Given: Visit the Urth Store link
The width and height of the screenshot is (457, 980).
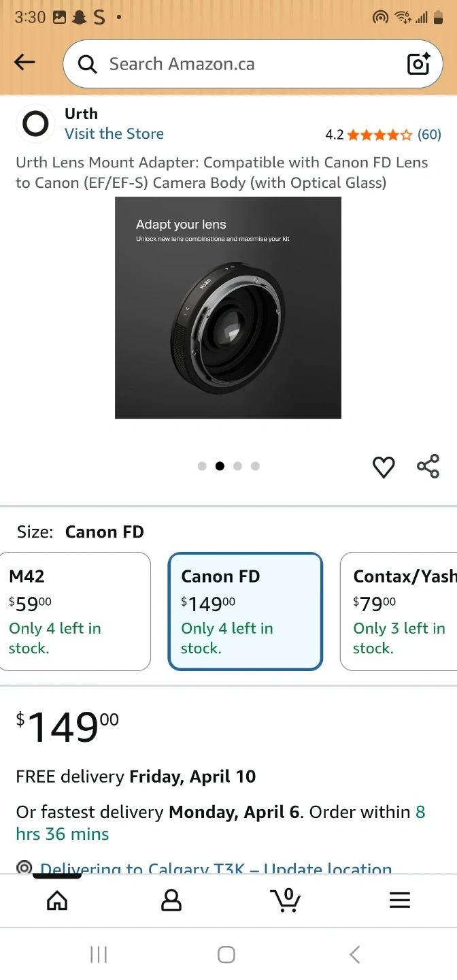Looking at the screenshot, I should click(114, 133).
